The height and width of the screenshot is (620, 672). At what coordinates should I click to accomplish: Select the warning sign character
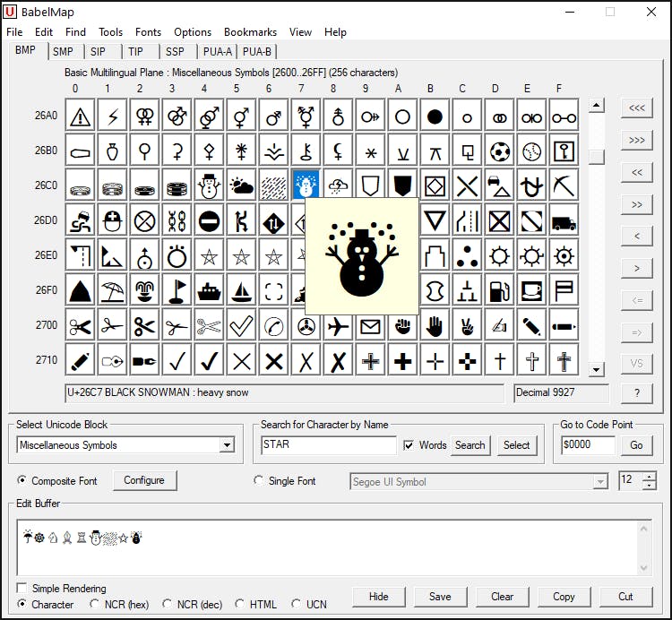81,116
